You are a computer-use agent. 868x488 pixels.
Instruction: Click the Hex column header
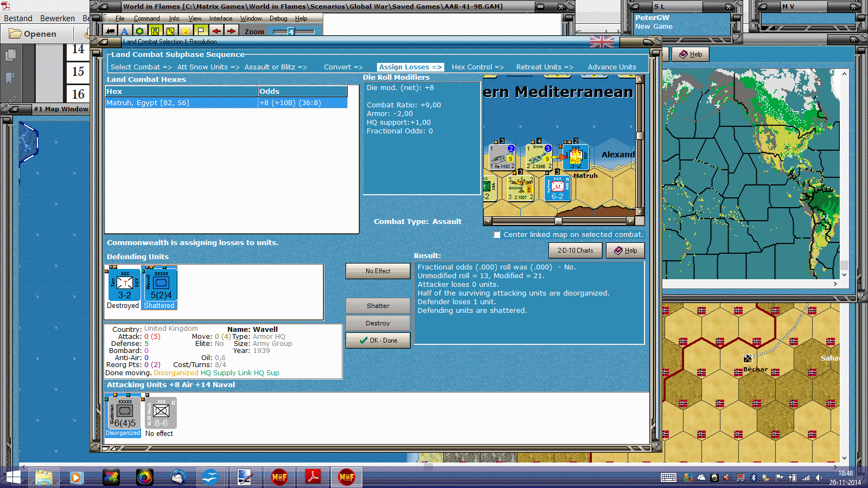[181, 92]
